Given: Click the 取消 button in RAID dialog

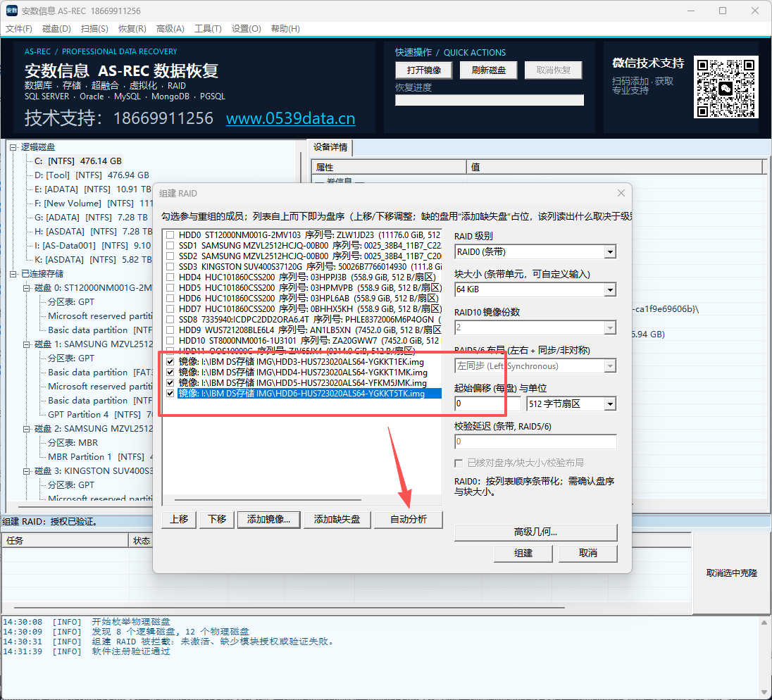Looking at the screenshot, I should pyautogui.click(x=588, y=554).
